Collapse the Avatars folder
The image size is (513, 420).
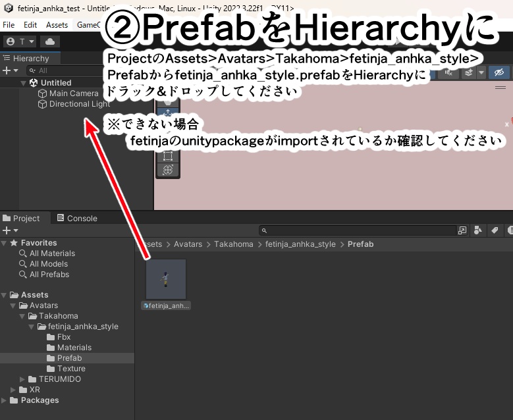coord(13,306)
